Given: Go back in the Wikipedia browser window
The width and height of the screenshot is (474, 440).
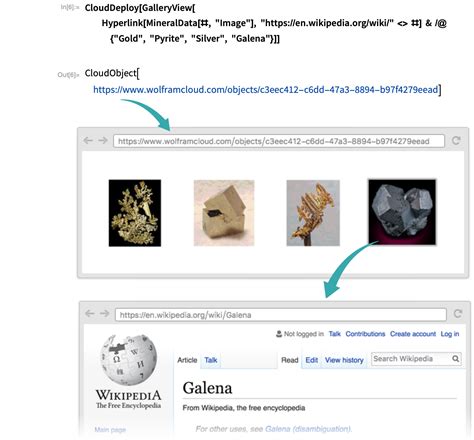Looking at the screenshot, I should tap(90, 314).
